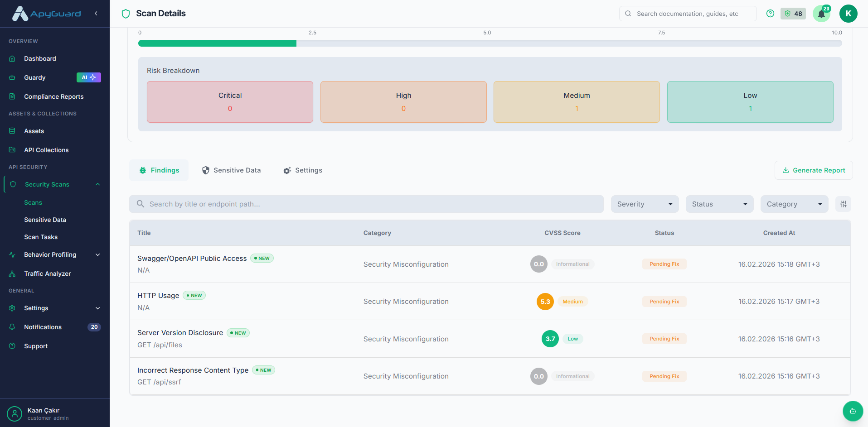Image resolution: width=868 pixels, height=427 pixels.
Task: Click the floating lock button bottom right
Action: [x=853, y=411]
